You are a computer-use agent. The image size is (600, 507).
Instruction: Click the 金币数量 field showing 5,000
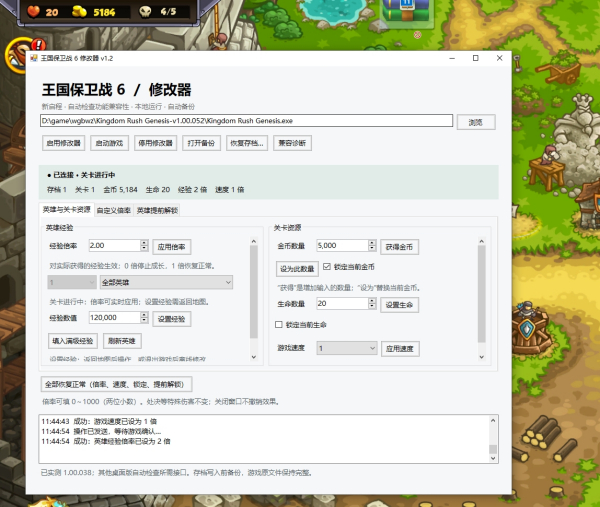click(342, 245)
